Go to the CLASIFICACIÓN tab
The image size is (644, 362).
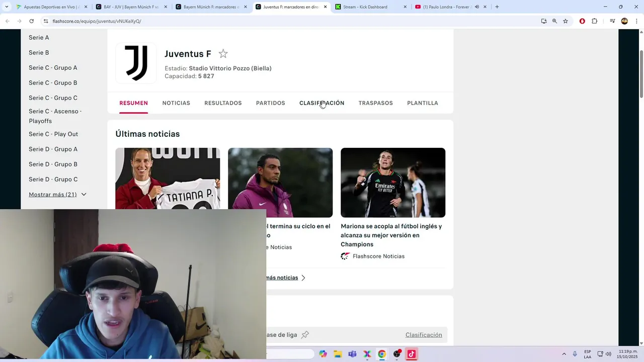pos(322,103)
